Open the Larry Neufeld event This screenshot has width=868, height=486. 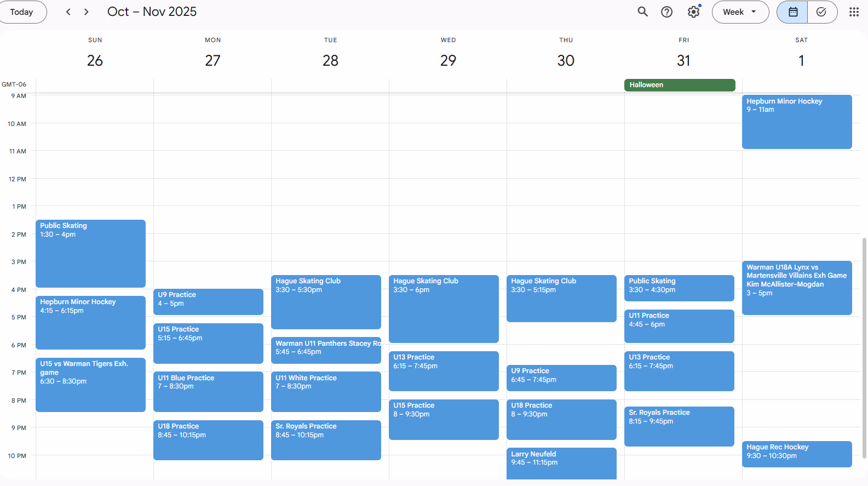coord(561,462)
